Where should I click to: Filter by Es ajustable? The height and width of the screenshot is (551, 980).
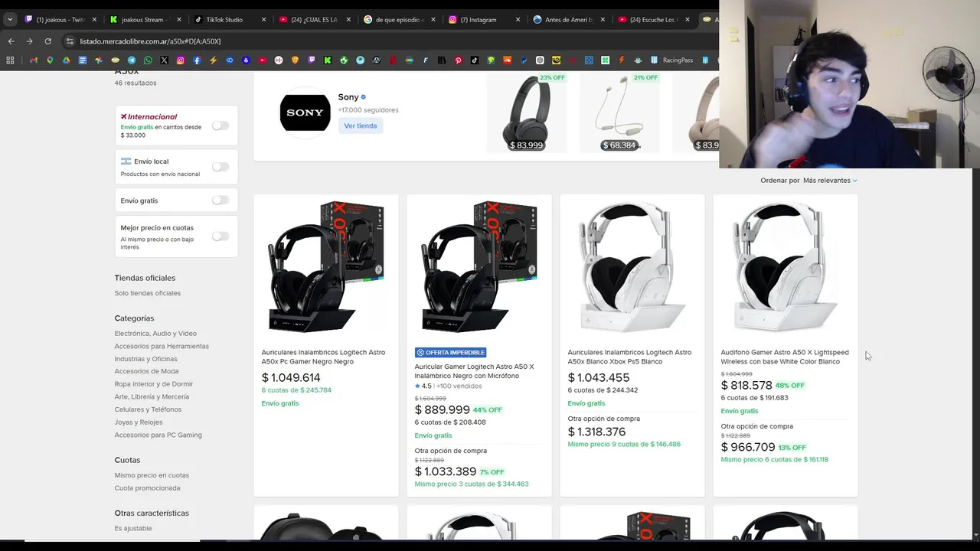tap(133, 528)
